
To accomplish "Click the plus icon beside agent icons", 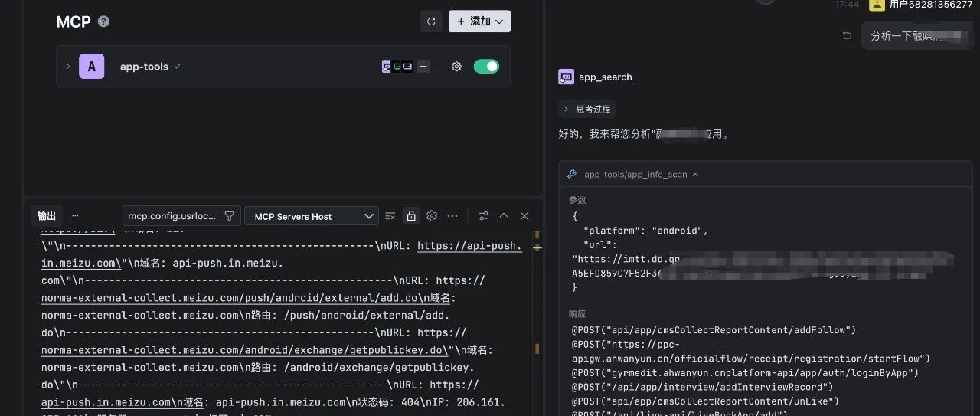I will coord(423,67).
